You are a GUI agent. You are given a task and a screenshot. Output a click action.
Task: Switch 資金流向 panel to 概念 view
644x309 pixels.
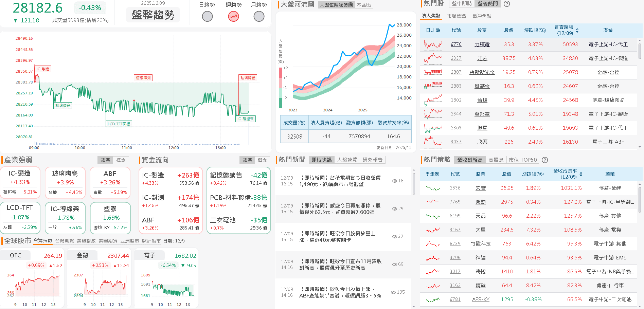point(262,160)
